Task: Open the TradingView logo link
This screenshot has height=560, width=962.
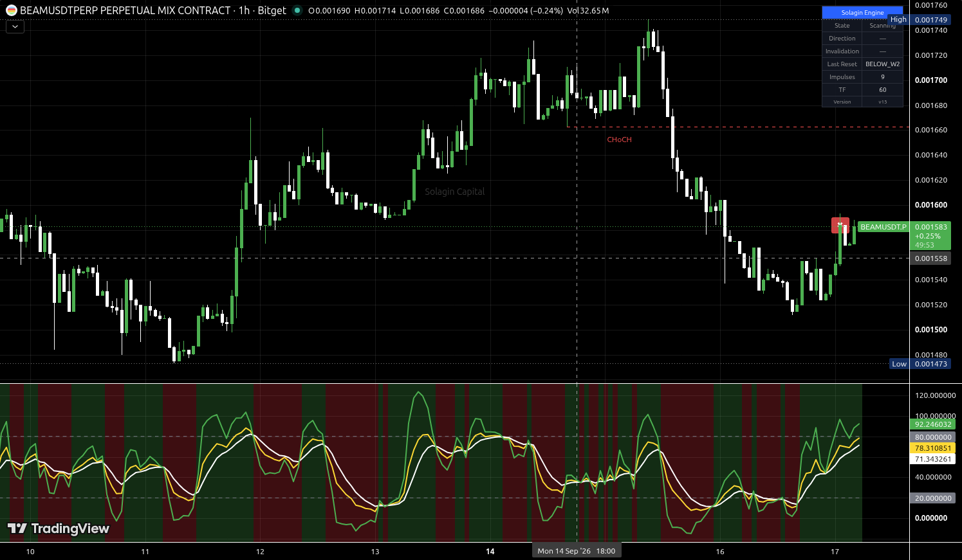Action: [59, 528]
